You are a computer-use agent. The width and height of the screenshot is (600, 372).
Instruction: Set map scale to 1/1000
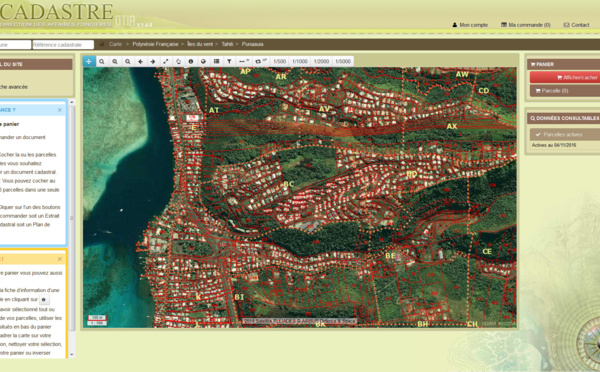coord(300,61)
